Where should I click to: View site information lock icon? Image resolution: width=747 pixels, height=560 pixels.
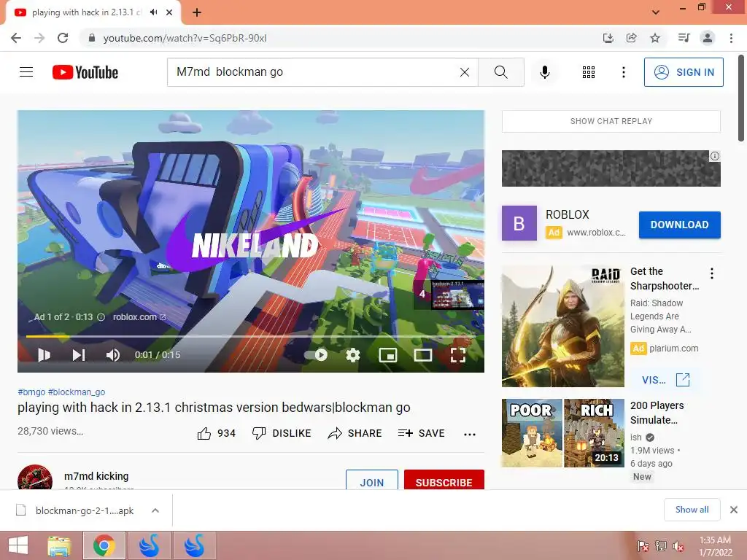tap(91, 38)
